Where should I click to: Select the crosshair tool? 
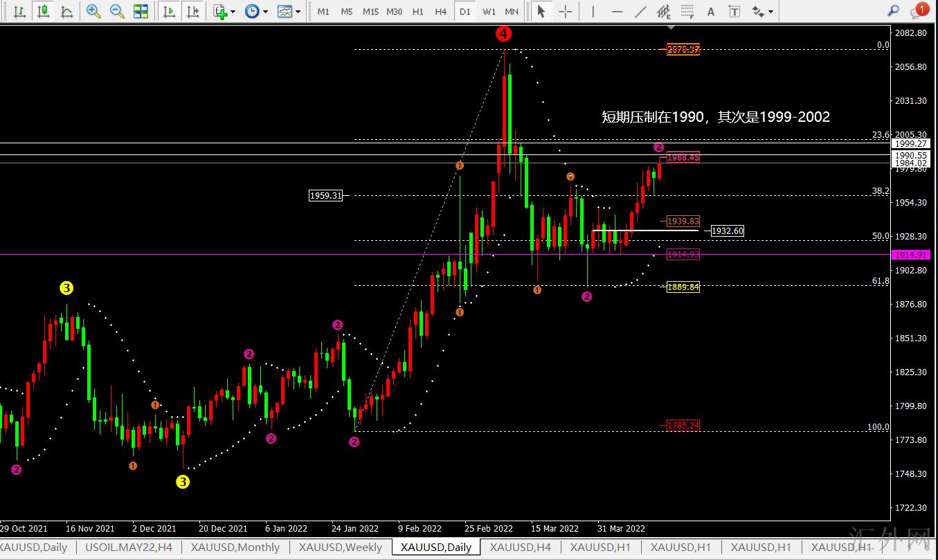[x=566, y=11]
